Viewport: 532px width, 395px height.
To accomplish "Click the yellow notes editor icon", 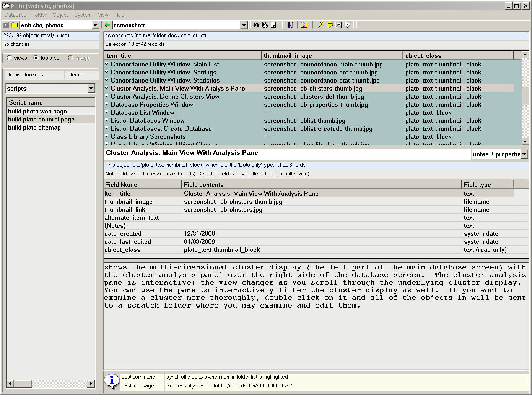I will pyautogui.click(x=329, y=25).
